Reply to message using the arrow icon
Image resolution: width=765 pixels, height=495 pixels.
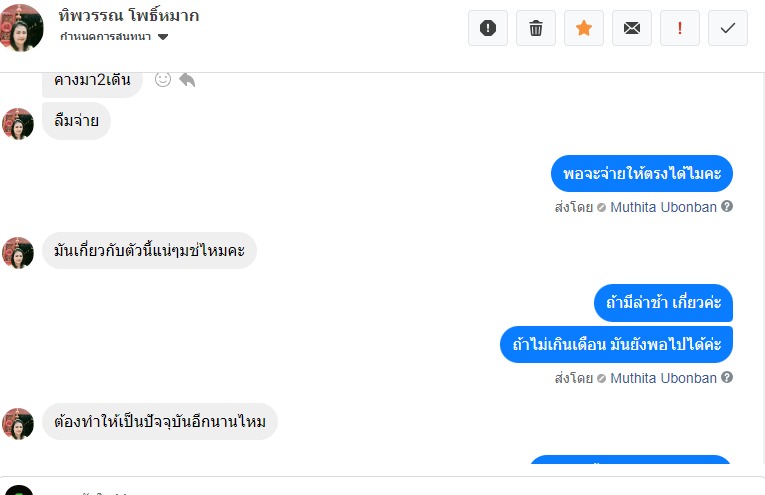coord(187,80)
